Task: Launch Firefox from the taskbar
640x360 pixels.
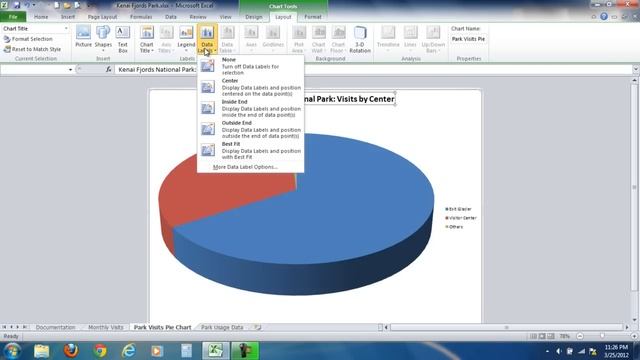Action: click(71, 351)
